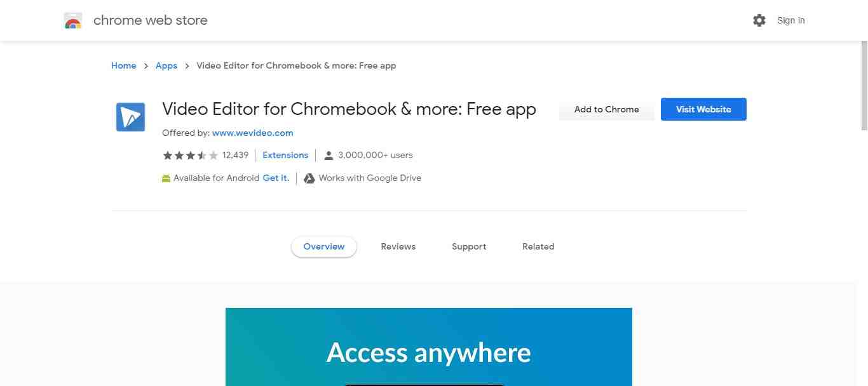Click Sign in
The image size is (868, 386).
point(790,20)
